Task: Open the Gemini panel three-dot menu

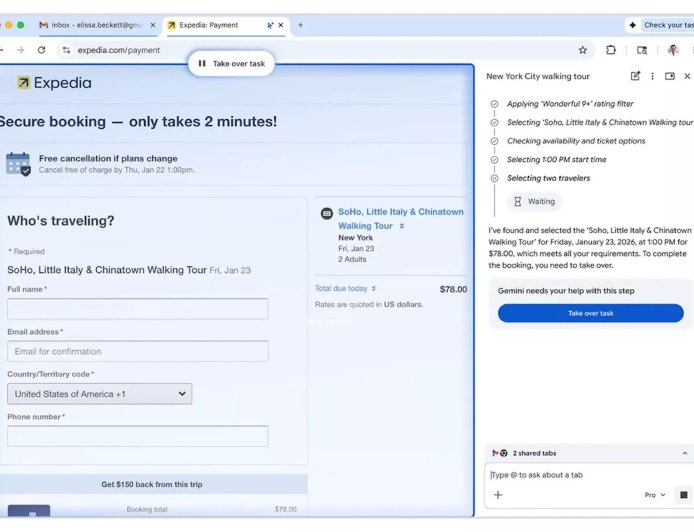Action: [x=652, y=76]
